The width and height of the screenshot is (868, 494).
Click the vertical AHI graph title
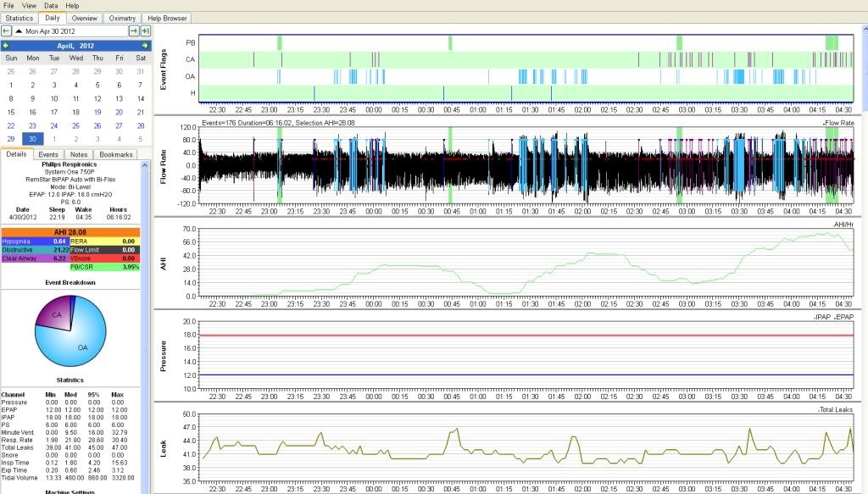164,264
